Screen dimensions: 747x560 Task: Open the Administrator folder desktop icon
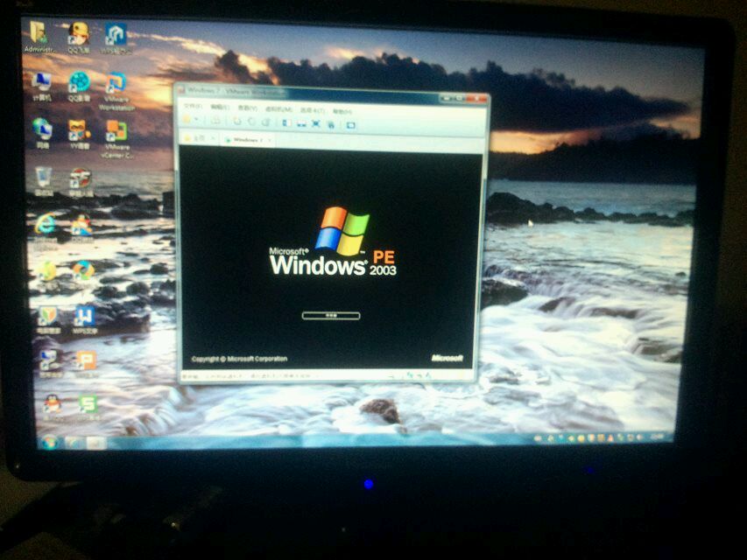(x=39, y=36)
